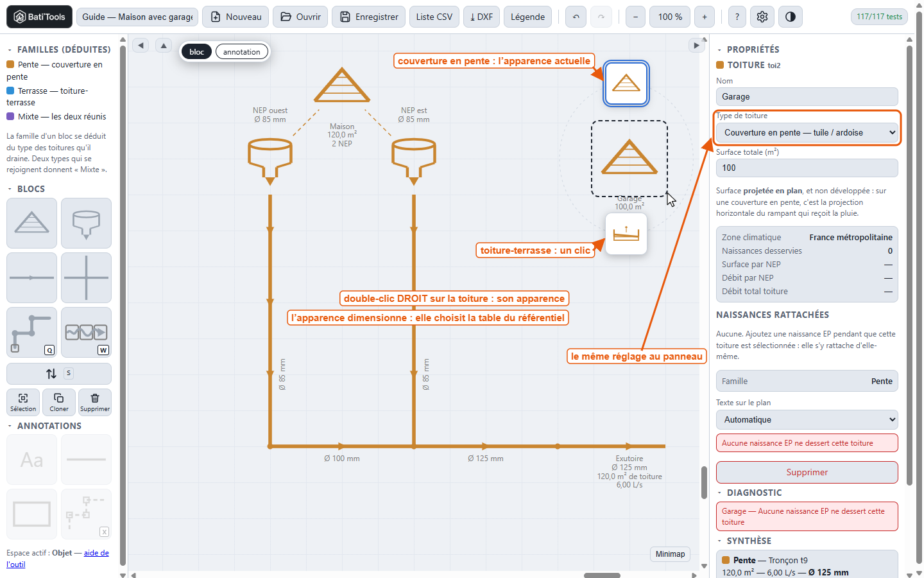Click Liste CSV export button

[434, 17]
